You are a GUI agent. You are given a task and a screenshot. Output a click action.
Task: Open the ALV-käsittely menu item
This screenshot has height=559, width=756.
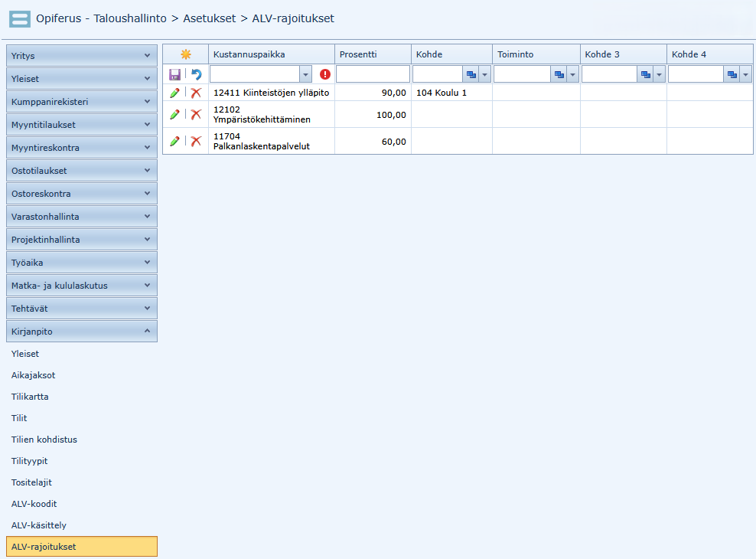pyautogui.click(x=39, y=525)
